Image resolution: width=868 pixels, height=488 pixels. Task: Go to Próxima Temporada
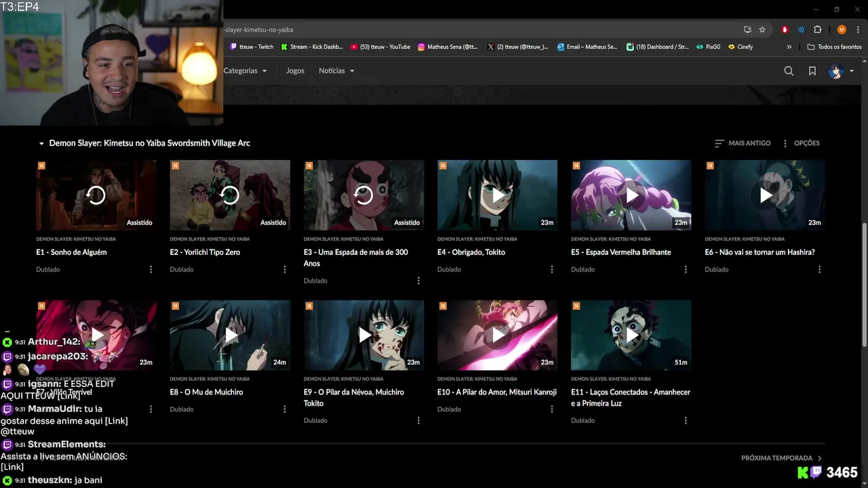point(782,458)
